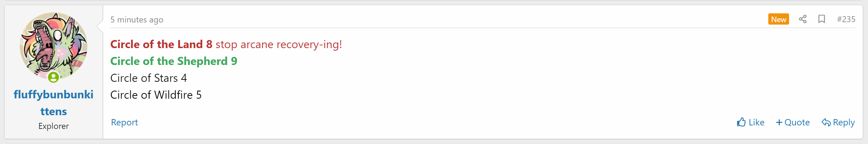Bookmark this post with the bookmark icon

pos(821,19)
